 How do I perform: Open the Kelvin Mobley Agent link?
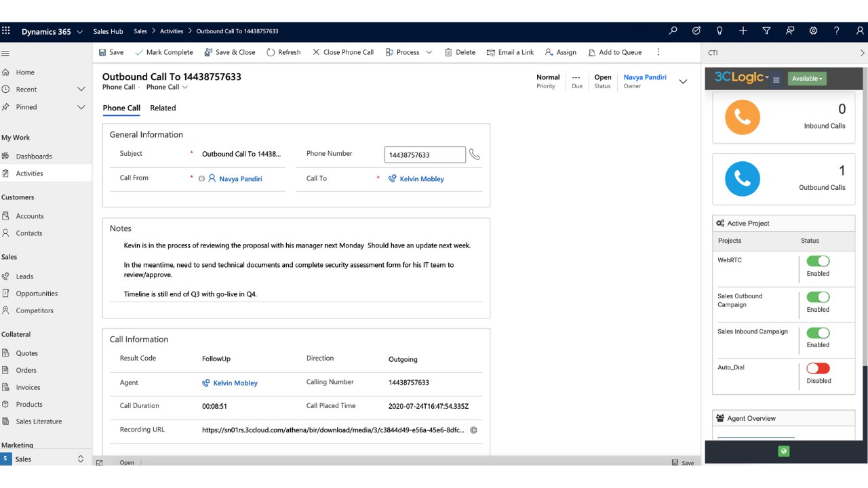[235, 383]
